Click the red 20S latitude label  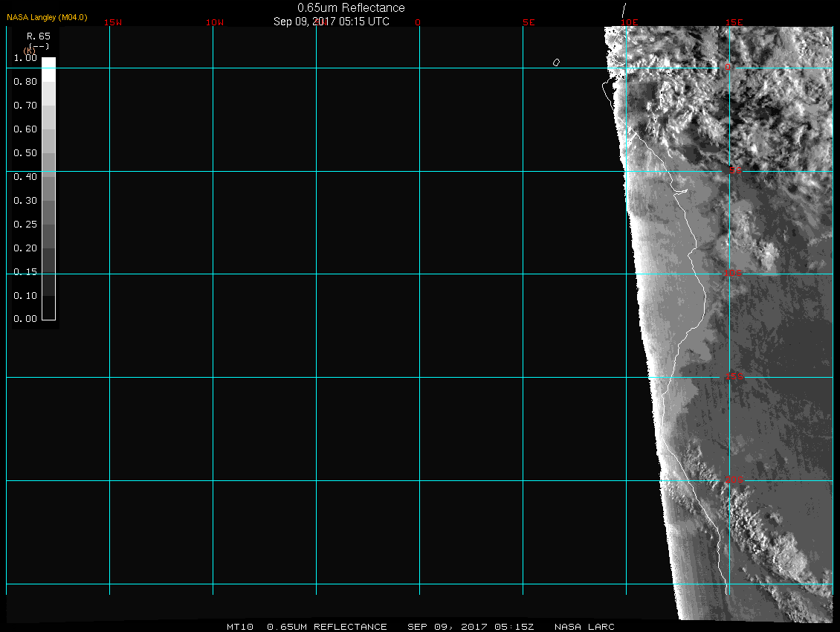[734, 480]
